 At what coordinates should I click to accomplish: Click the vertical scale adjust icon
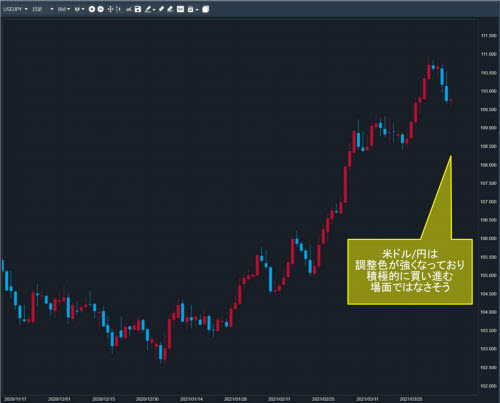[x=118, y=9]
